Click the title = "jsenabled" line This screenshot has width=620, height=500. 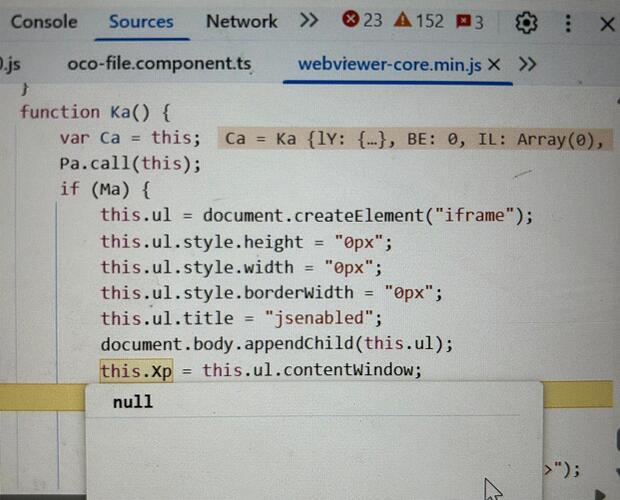(242, 319)
